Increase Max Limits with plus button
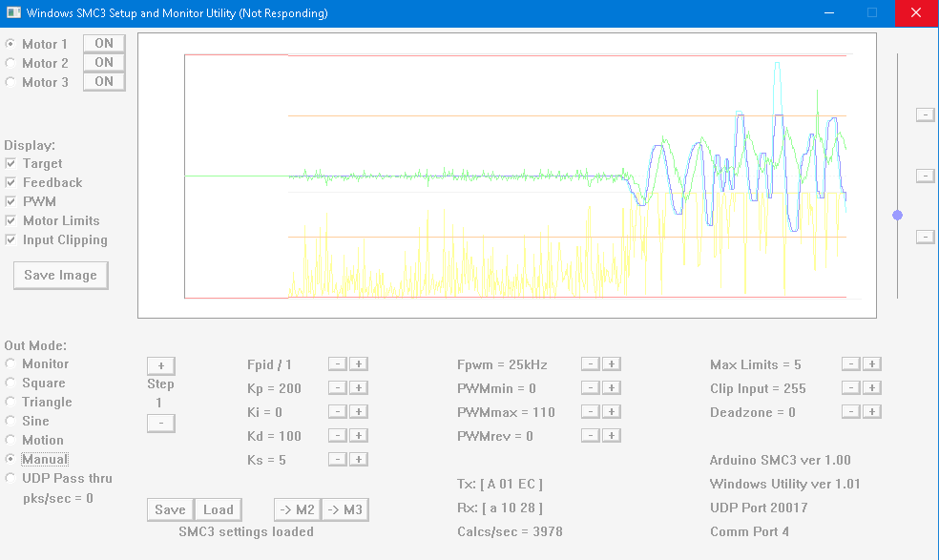Screen dimensions: 939x560 [x=871, y=363]
